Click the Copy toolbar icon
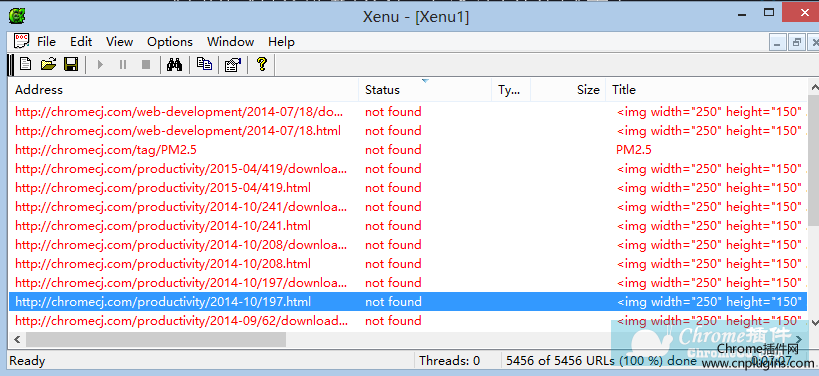 [x=204, y=64]
